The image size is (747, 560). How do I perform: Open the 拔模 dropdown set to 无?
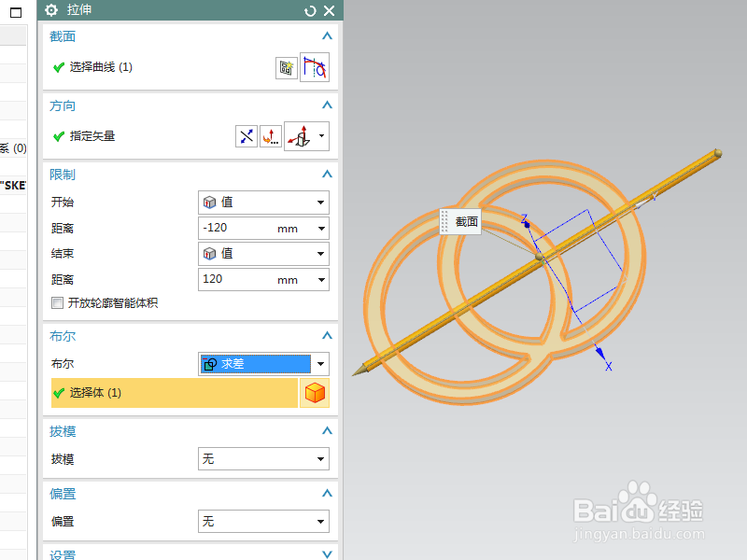(x=263, y=459)
